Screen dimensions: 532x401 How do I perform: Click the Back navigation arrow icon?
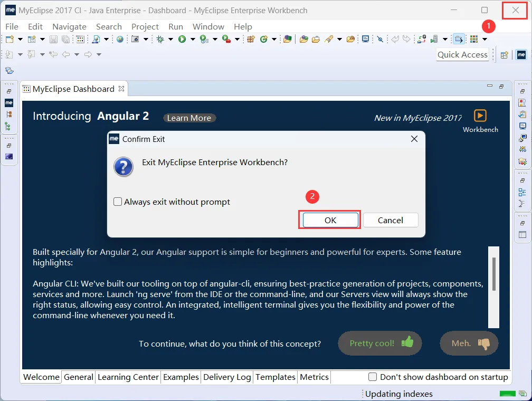coord(66,54)
